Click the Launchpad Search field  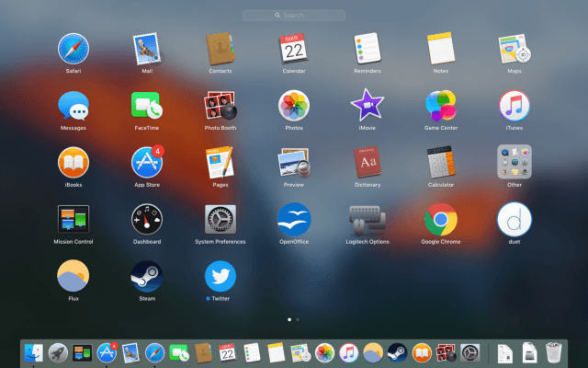pyautogui.click(x=294, y=15)
